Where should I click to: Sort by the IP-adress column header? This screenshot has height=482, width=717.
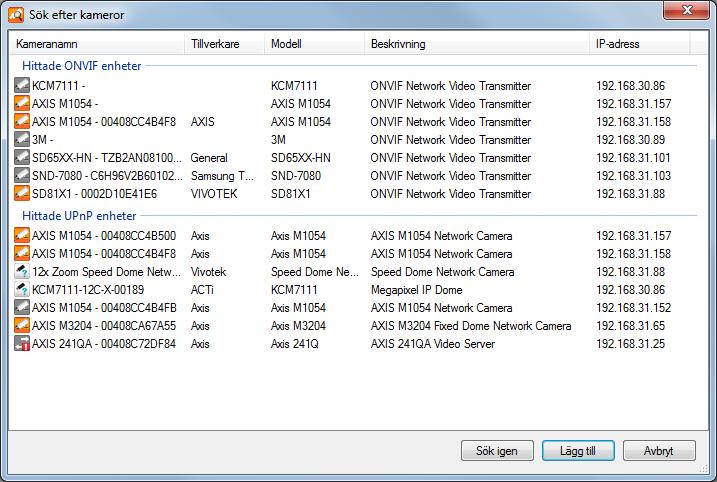click(x=640, y=44)
